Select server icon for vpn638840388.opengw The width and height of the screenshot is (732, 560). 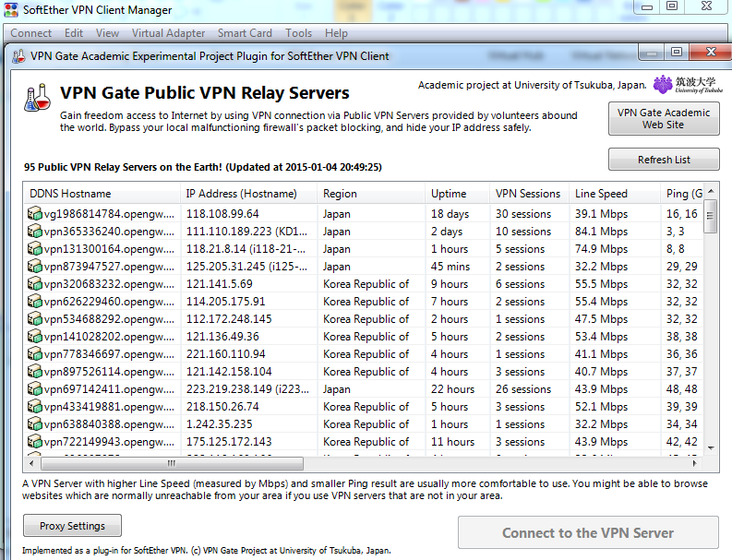[34, 423]
